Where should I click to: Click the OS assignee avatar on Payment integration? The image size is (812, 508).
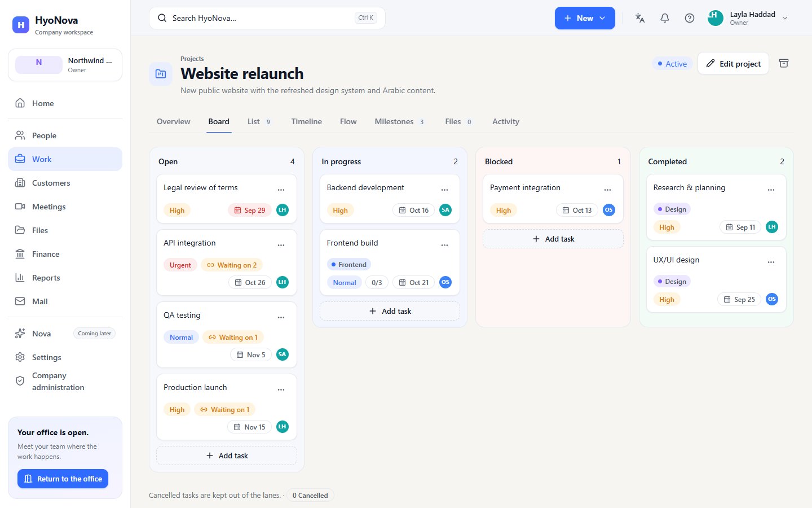[609, 210]
